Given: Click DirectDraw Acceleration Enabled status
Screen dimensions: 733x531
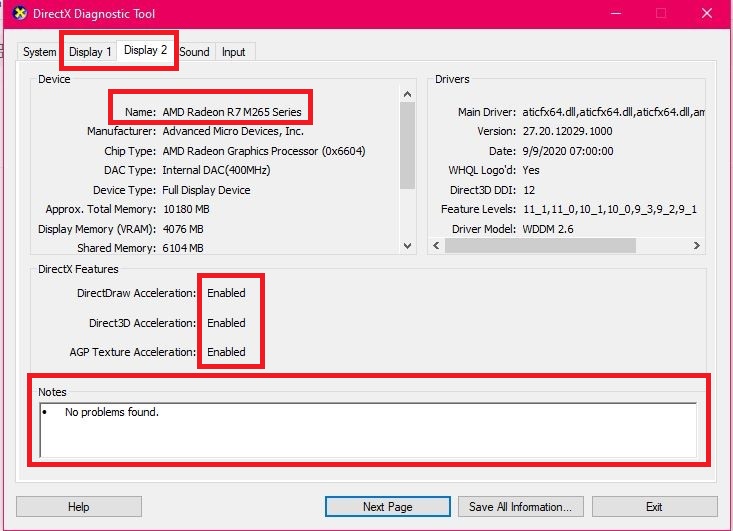Looking at the screenshot, I should click(x=226, y=293).
